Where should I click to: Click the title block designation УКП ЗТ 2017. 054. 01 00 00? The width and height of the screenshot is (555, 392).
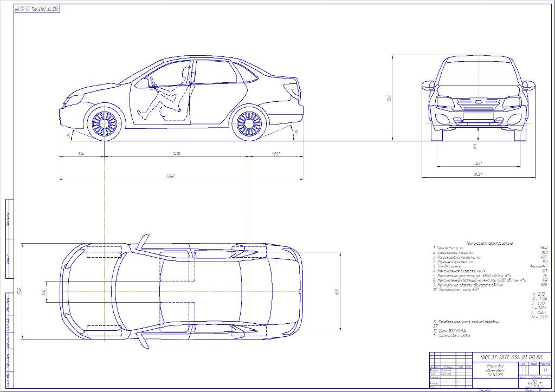512,357
